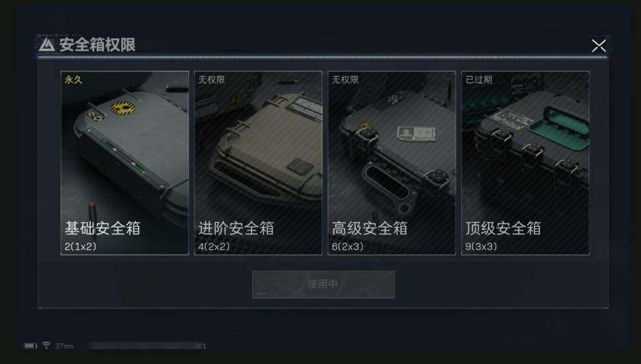The height and width of the screenshot is (364, 641).
Task: Select the 顶级安全箱 card
Action: pos(525,163)
